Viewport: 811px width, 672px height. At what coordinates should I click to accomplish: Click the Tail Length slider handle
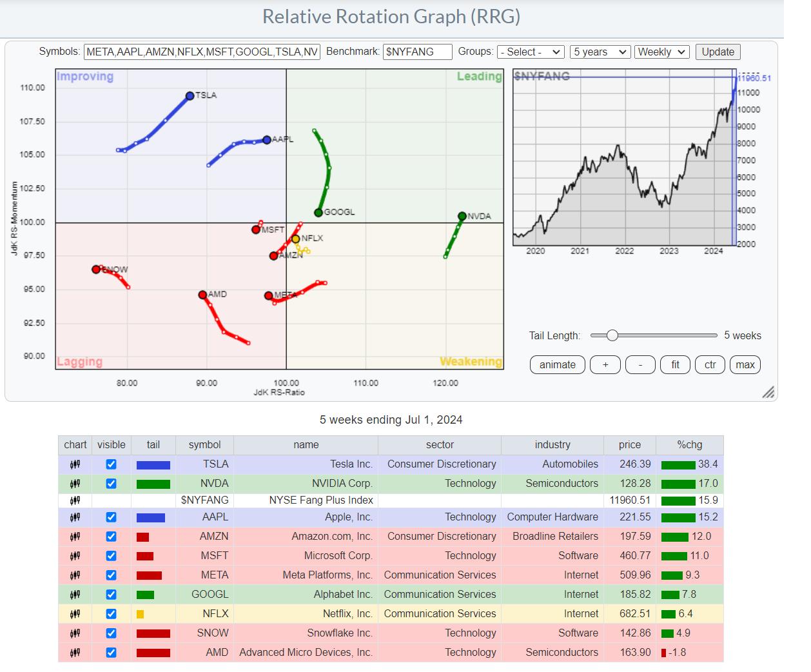click(612, 335)
